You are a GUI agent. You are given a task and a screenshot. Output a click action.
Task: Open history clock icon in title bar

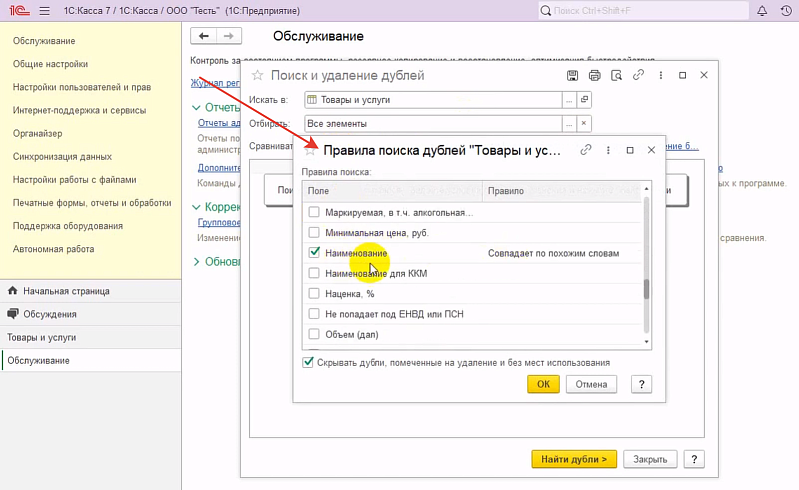coord(786,11)
